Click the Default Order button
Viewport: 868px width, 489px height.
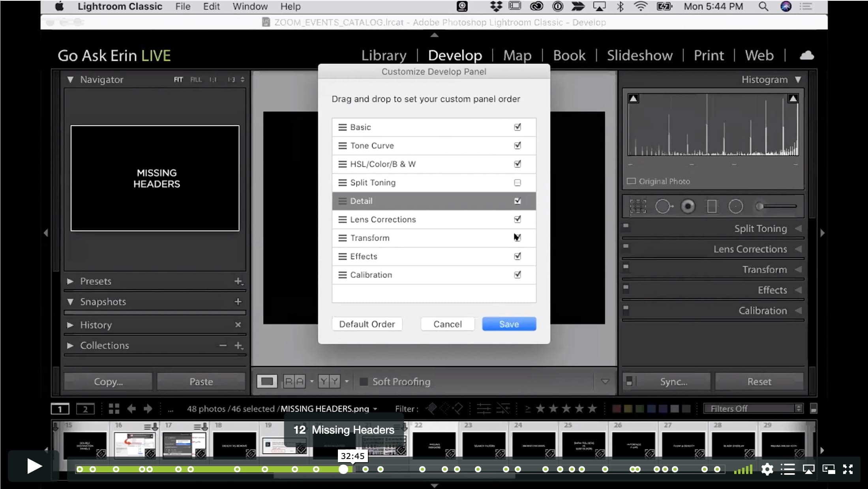tap(367, 324)
